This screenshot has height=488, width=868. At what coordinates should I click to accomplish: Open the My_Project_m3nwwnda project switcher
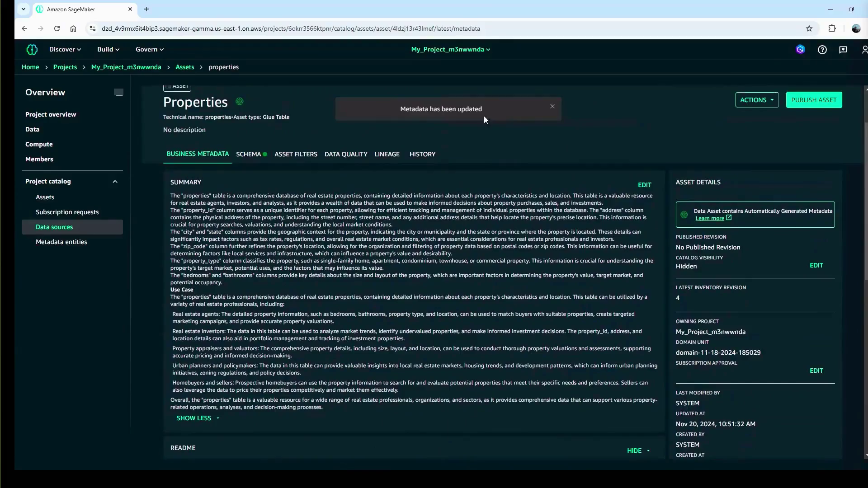coord(451,49)
